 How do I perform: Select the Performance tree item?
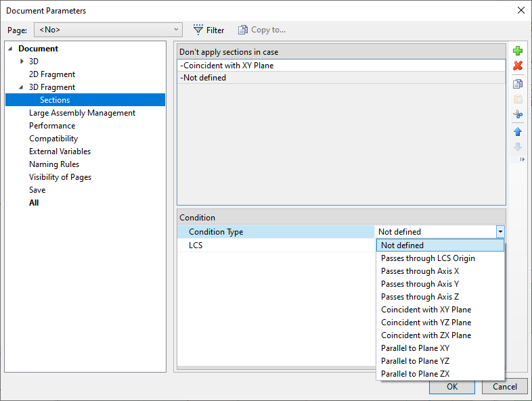click(x=52, y=126)
